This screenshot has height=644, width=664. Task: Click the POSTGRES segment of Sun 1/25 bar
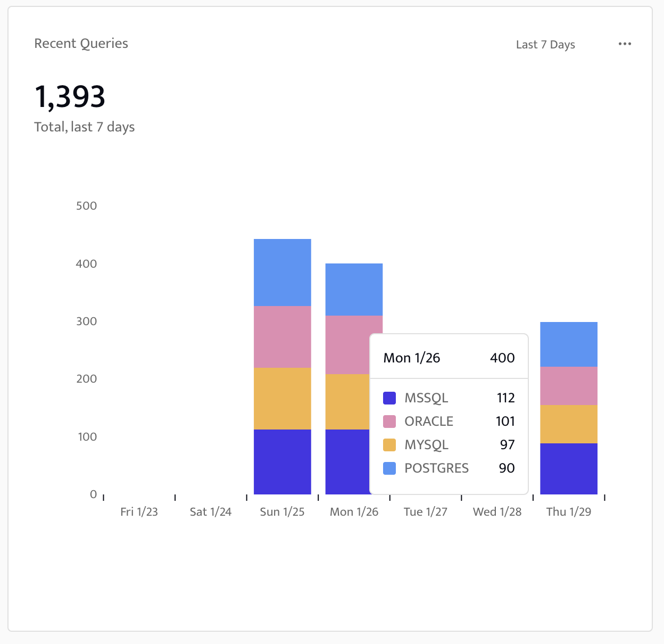282,273
